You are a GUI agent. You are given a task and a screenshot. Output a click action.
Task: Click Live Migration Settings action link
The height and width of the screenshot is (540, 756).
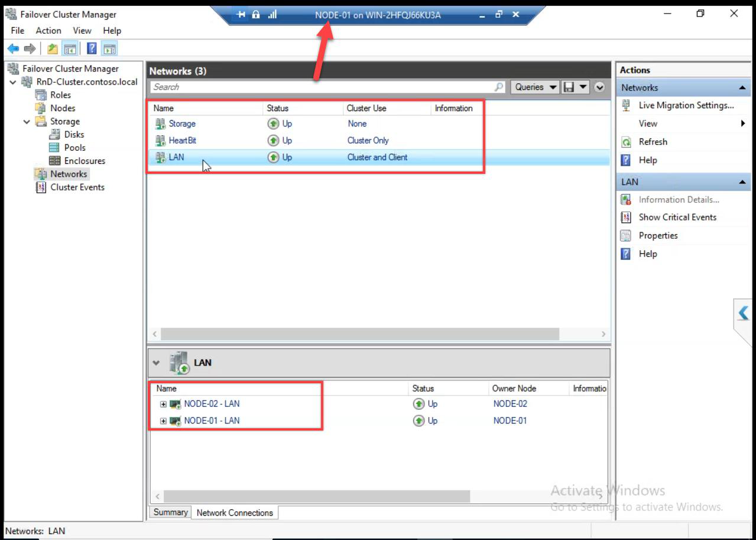coord(686,105)
